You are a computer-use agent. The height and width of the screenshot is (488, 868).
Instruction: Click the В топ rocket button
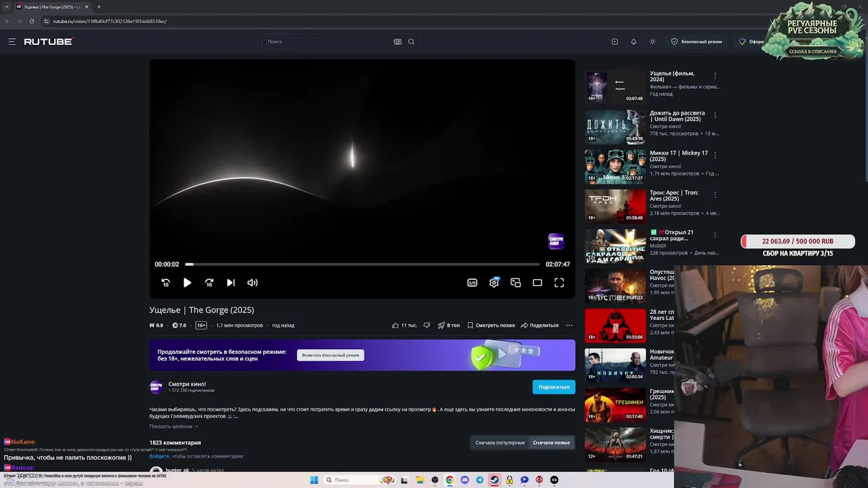tap(449, 325)
